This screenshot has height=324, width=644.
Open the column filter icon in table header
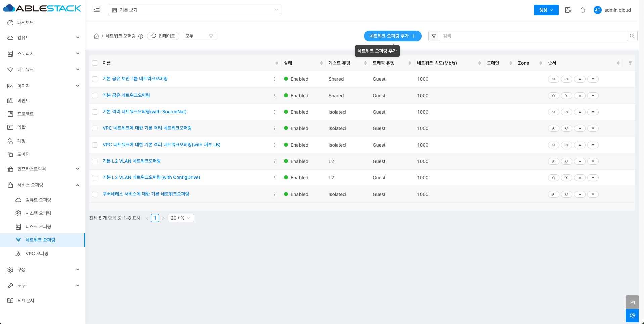click(x=630, y=63)
